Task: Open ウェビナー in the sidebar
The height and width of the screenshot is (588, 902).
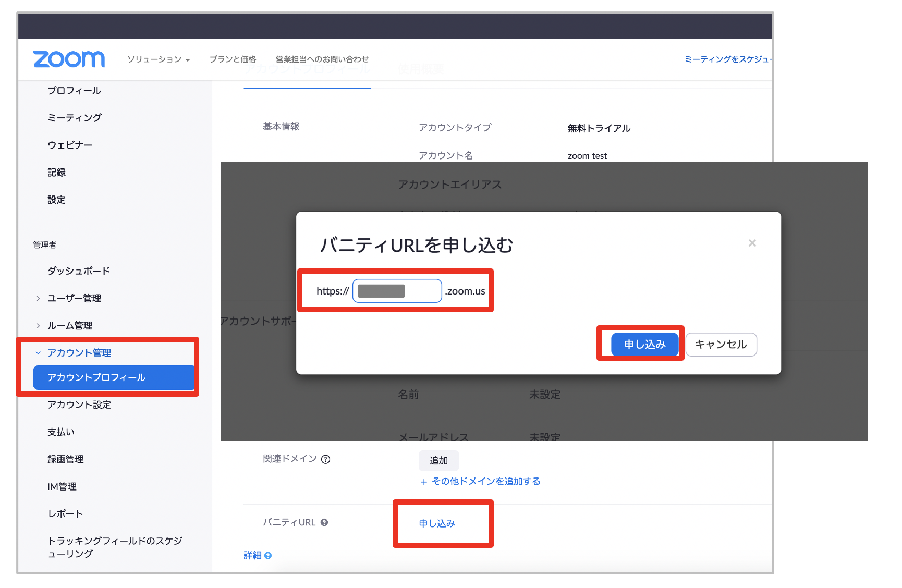Action: (x=70, y=145)
